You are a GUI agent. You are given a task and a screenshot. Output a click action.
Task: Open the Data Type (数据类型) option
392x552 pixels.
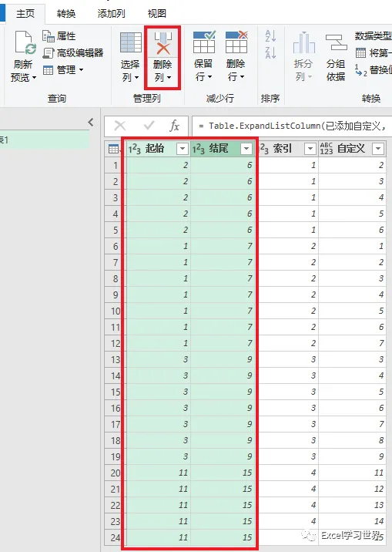(373, 36)
